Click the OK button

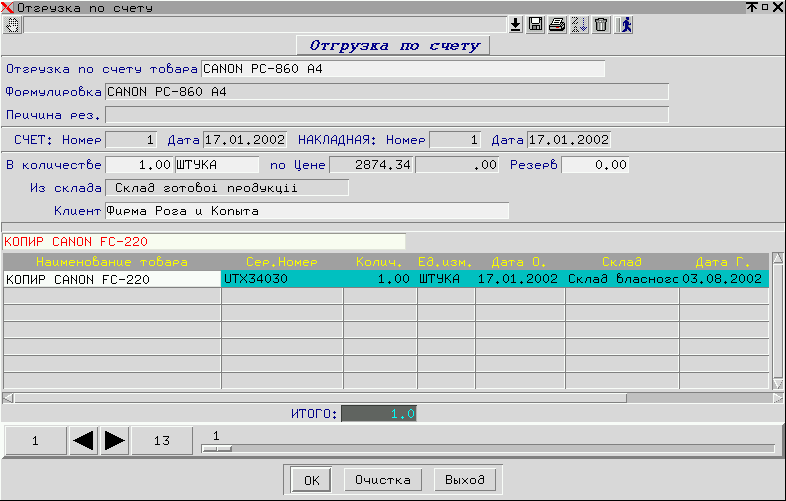(311, 480)
